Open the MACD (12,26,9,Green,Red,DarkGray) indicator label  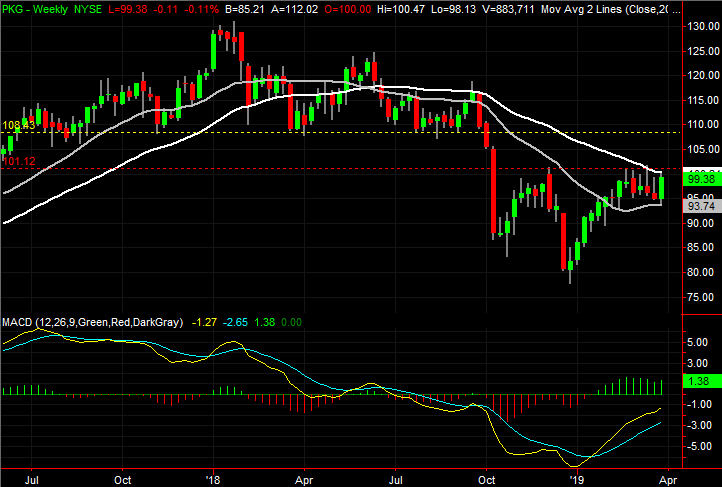[92, 322]
